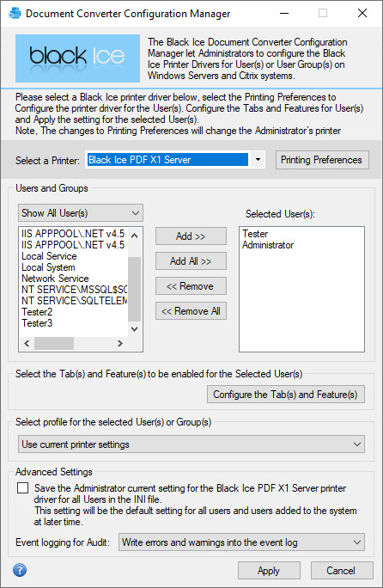The height and width of the screenshot is (588, 383).
Task: Click the << Remove button
Action: [x=191, y=286]
